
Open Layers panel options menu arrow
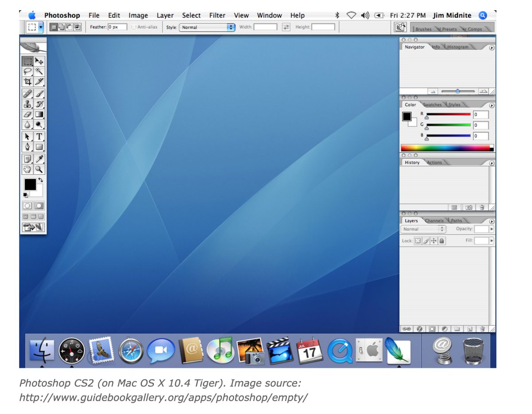492,221
